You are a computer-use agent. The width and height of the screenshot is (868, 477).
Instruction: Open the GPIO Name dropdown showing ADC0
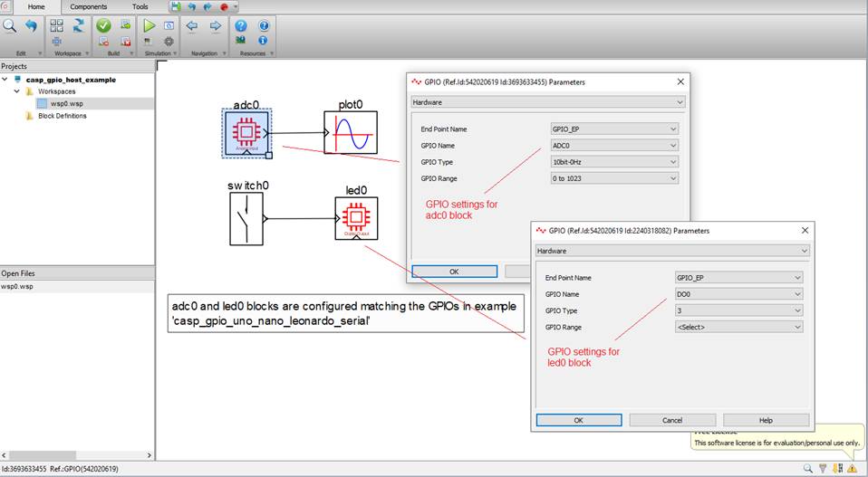(614, 145)
